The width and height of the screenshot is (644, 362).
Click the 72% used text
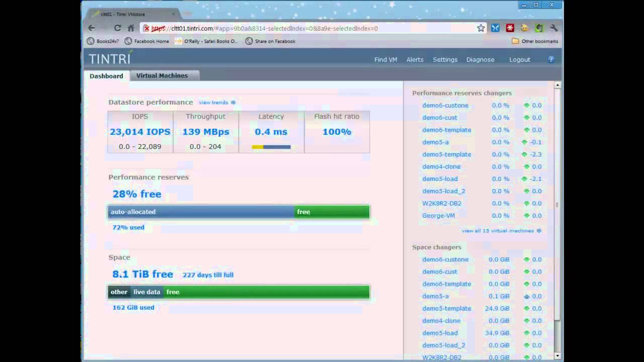coord(128,227)
